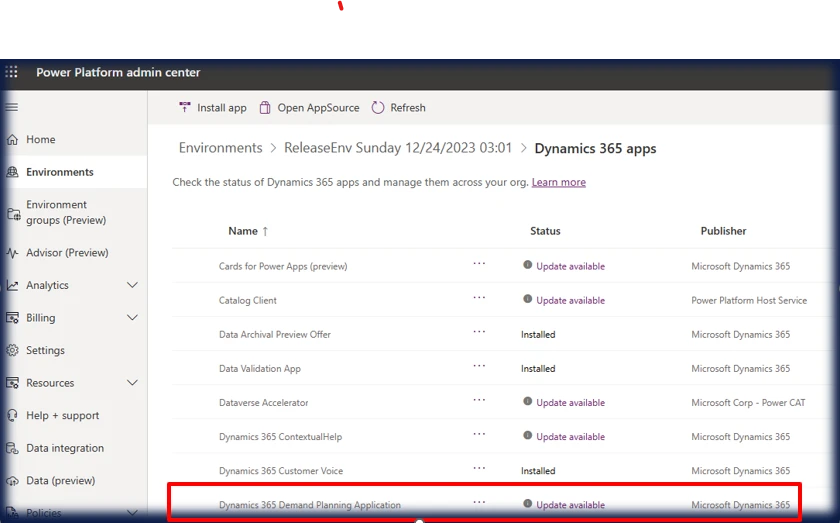The width and height of the screenshot is (840, 523).
Task: Expand the Analytics section chevron
Action: pos(132,285)
